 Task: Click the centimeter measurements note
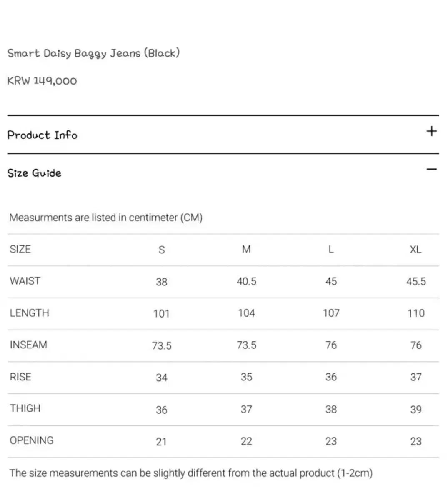pos(106,217)
